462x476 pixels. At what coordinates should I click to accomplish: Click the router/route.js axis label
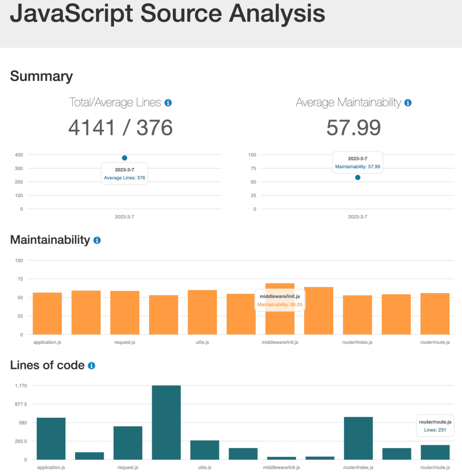[x=435, y=342]
